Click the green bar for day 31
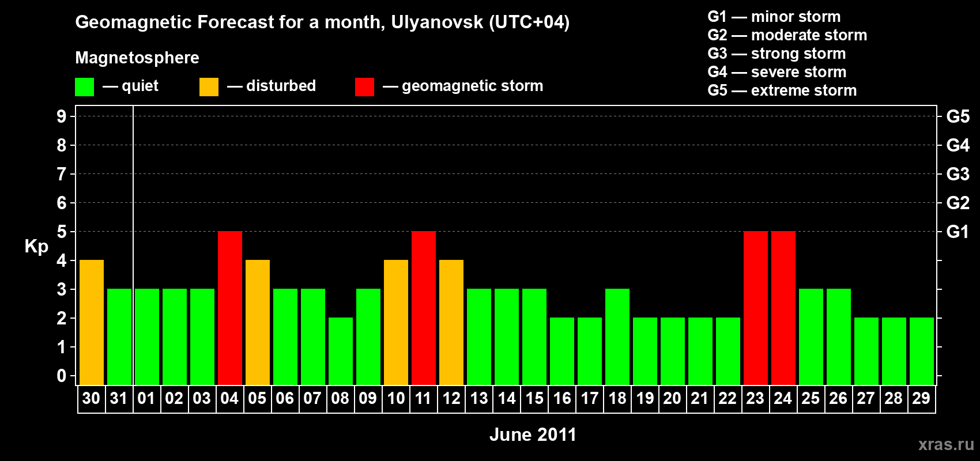This screenshot has width=980, height=461. point(119,337)
